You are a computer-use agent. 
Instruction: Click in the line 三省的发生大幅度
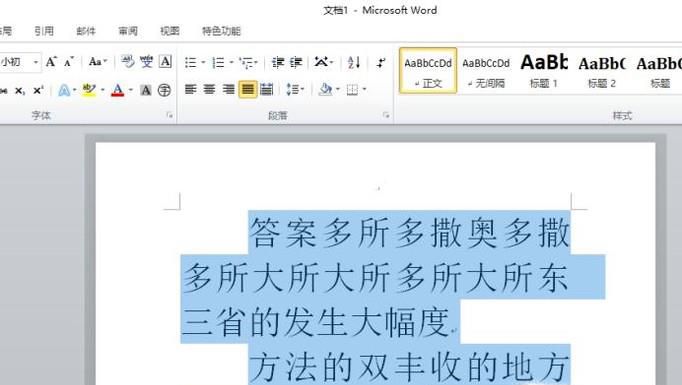[316, 322]
